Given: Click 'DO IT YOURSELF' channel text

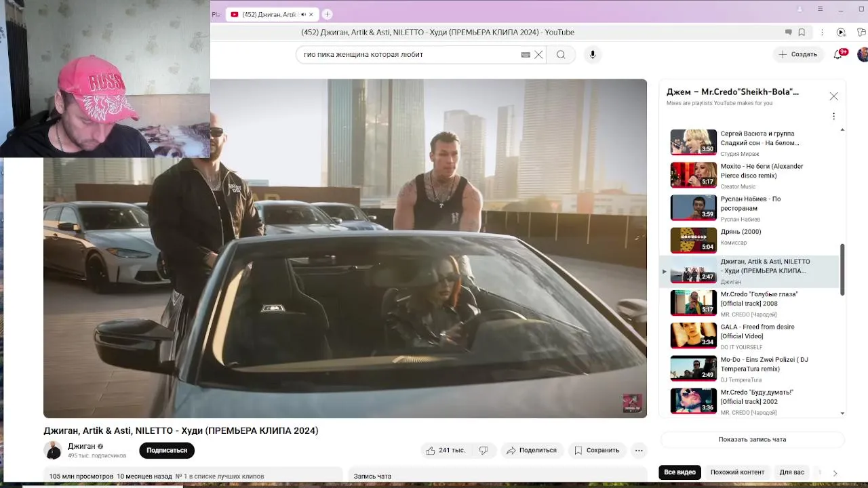Looking at the screenshot, I should click(x=741, y=347).
